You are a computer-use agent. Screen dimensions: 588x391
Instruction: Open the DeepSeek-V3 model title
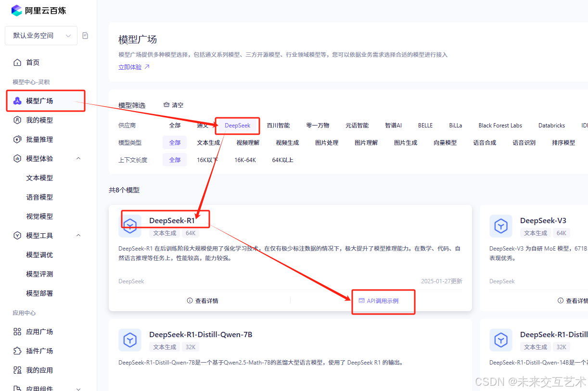(x=543, y=221)
